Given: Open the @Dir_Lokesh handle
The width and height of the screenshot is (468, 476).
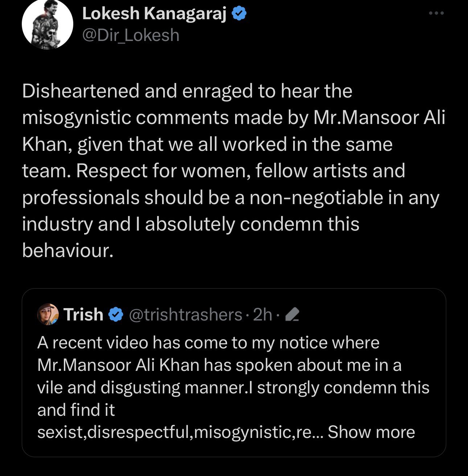Looking at the screenshot, I should coord(131,36).
